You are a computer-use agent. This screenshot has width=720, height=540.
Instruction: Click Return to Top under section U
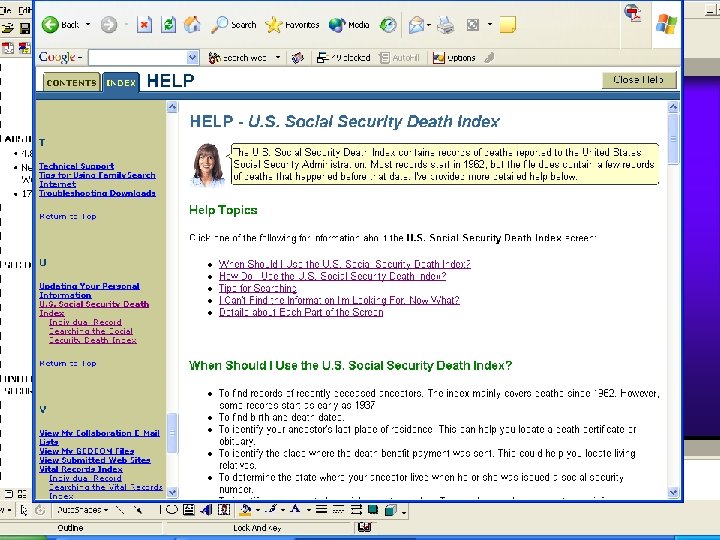(x=68, y=363)
